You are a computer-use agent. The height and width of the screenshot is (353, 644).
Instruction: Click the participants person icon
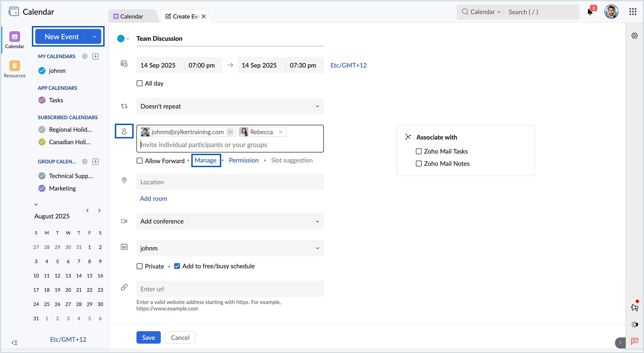pos(124,131)
